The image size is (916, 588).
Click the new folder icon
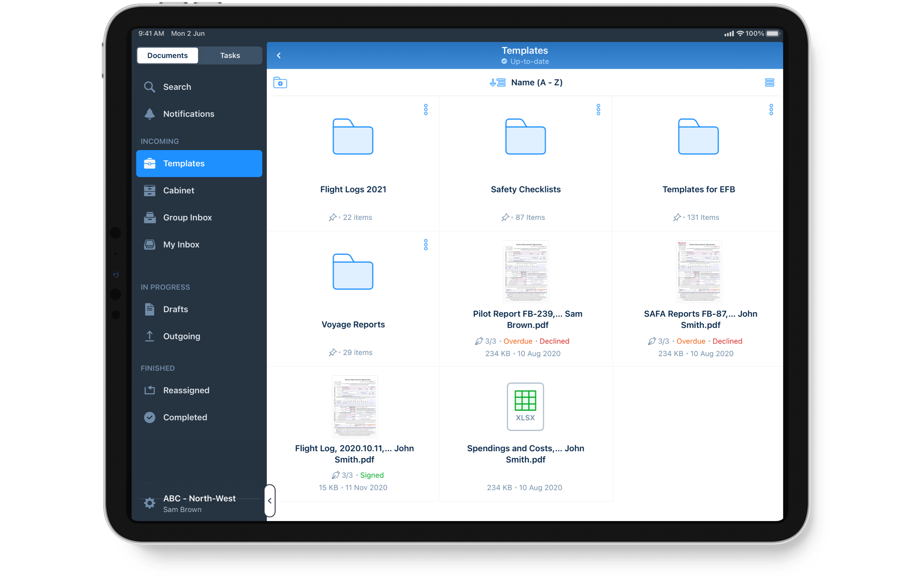[280, 82]
